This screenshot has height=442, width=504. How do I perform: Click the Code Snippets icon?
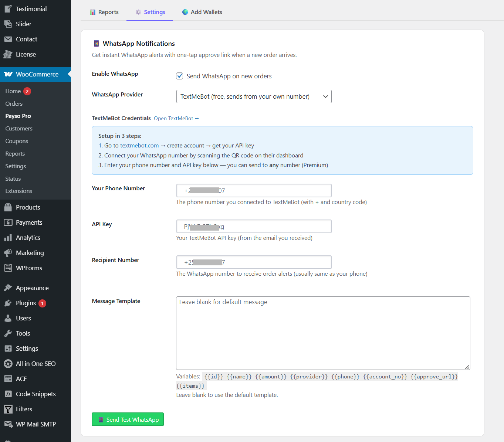(x=8, y=394)
